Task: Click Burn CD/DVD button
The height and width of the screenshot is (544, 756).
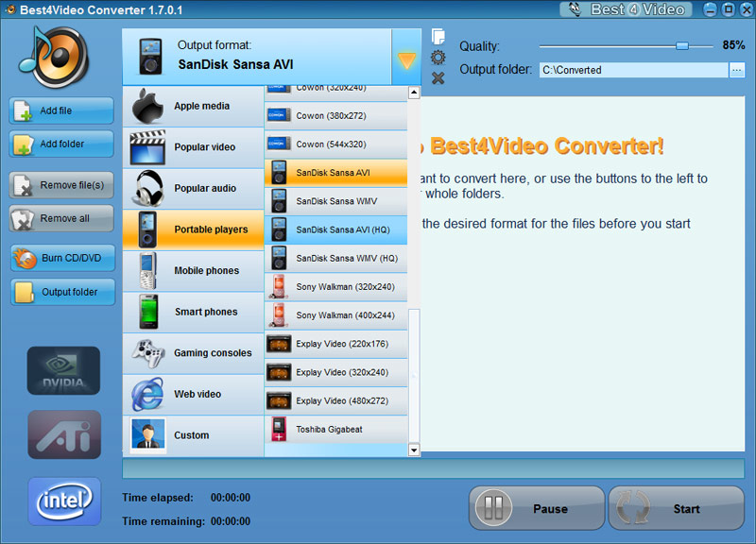Action: [62, 258]
